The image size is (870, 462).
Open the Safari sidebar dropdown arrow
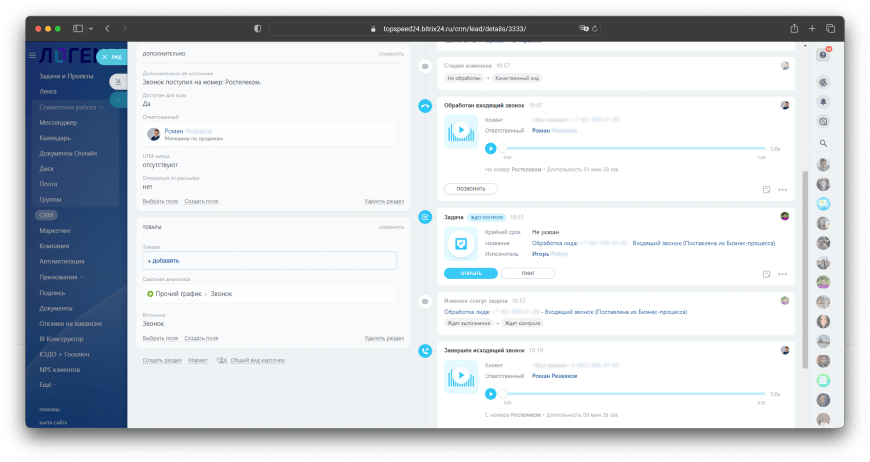coord(90,28)
